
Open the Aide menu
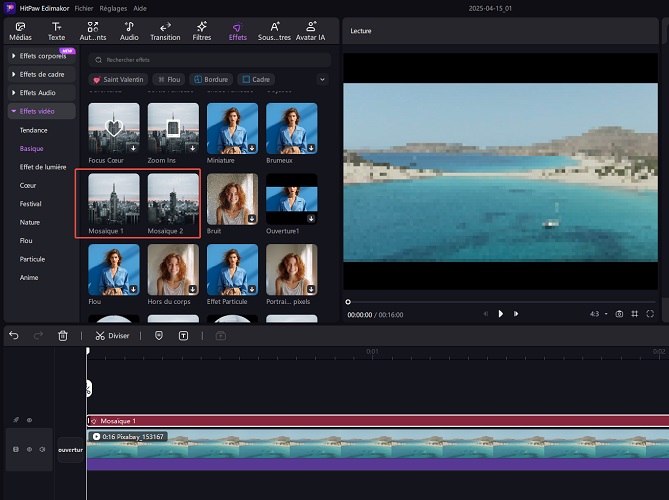tap(140, 8)
